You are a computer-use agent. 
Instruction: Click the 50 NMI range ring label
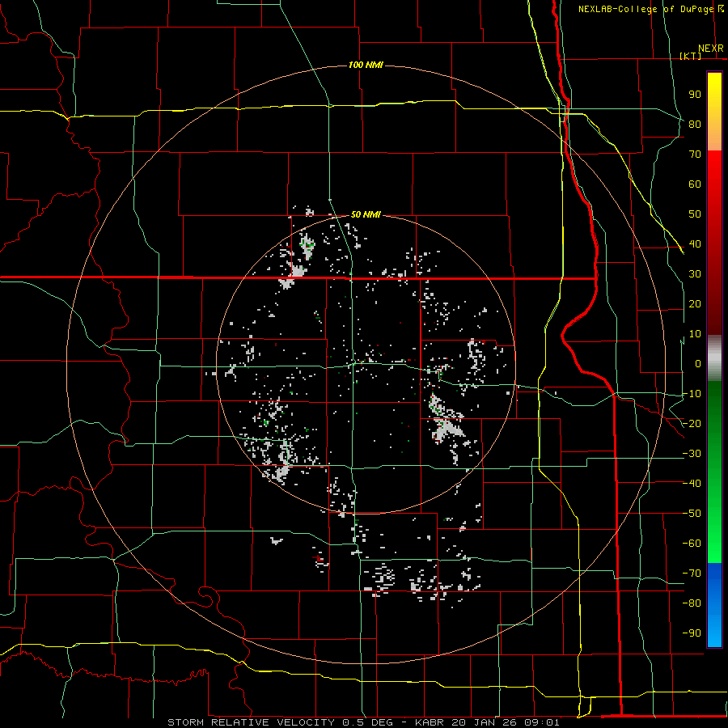(x=366, y=214)
